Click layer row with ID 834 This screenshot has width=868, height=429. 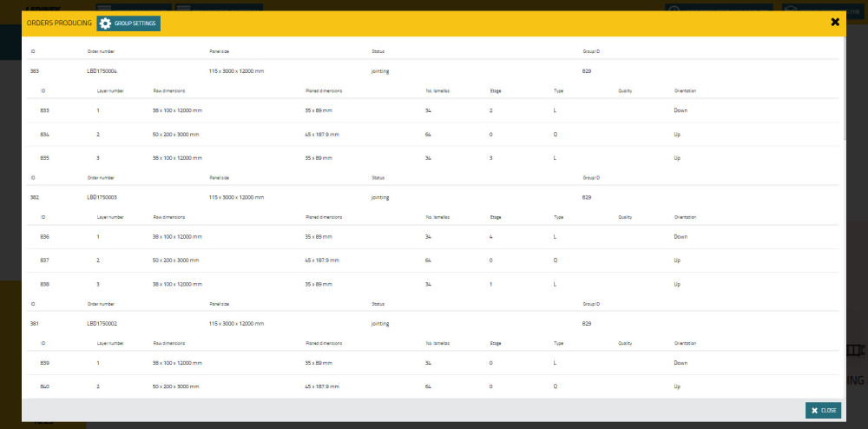pos(44,135)
